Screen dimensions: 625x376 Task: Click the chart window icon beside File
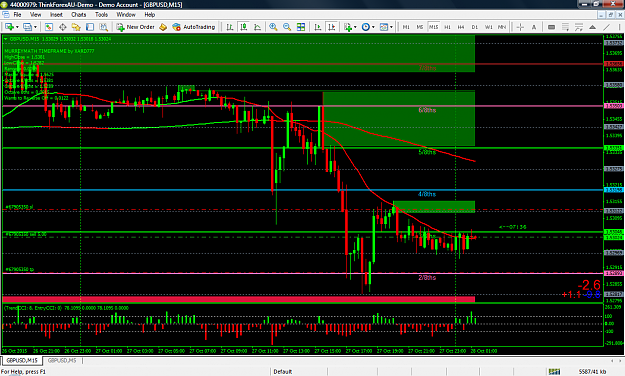pyautogui.click(x=6, y=14)
